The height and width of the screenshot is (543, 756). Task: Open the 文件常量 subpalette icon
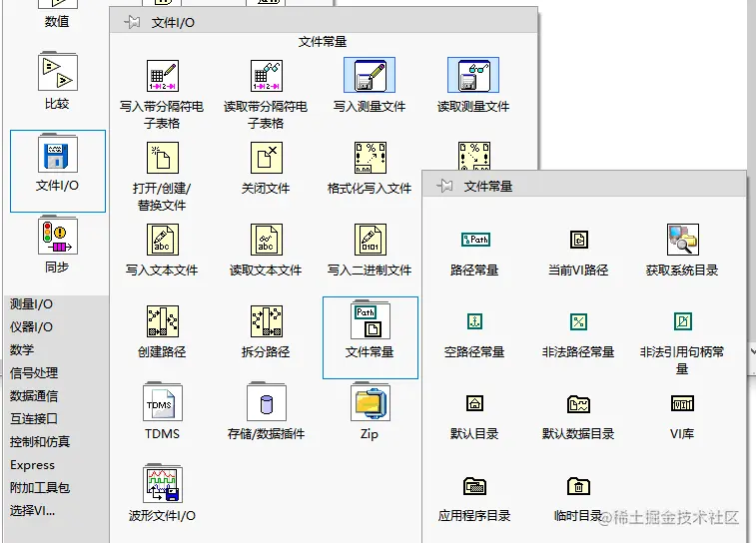[370, 320]
